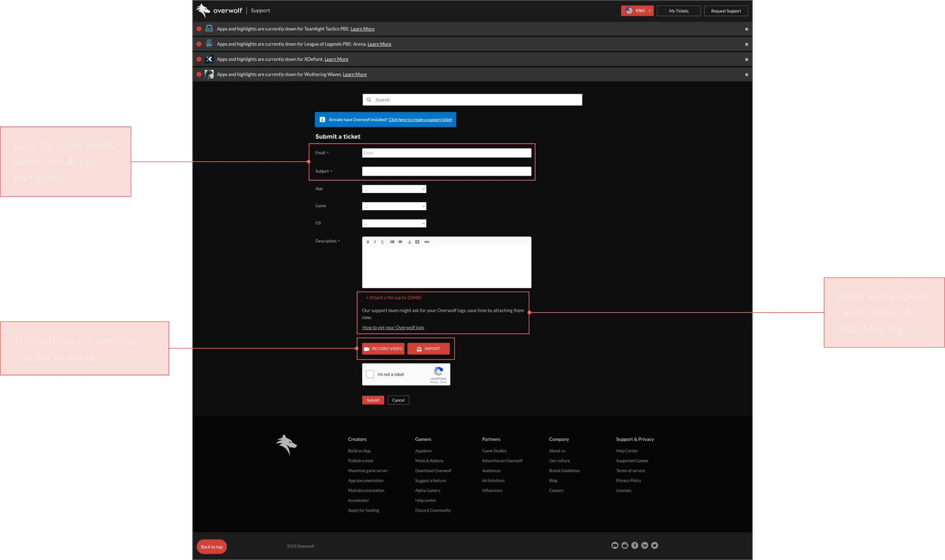Image resolution: width=945 pixels, height=560 pixels.
Task: Click here to create a support ticket link
Action: coord(420,120)
